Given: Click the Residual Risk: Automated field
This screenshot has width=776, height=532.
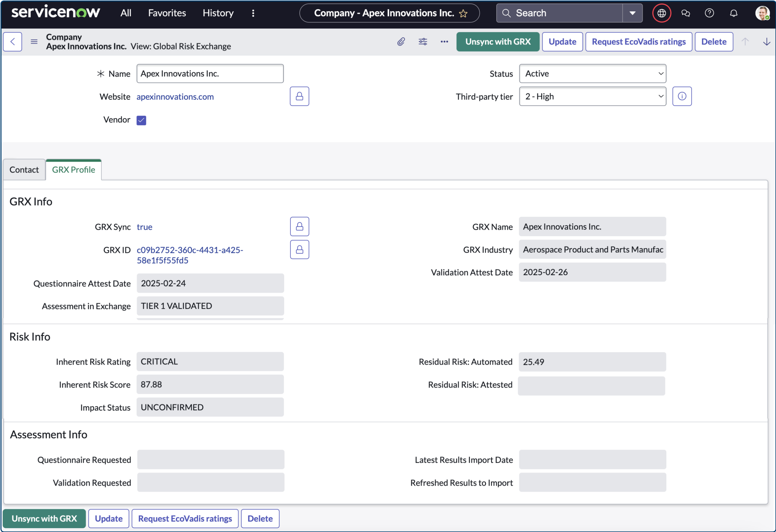Looking at the screenshot, I should pyautogui.click(x=592, y=362).
